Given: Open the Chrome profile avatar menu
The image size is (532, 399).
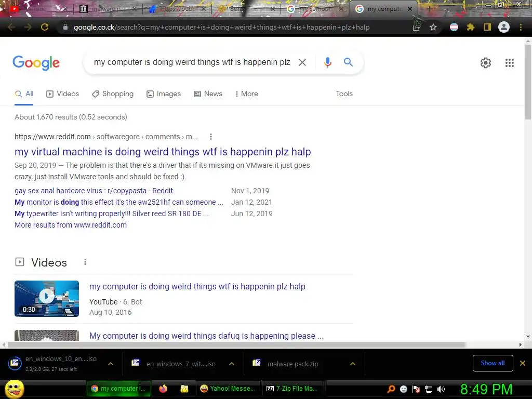Looking at the screenshot, I should [x=504, y=27].
